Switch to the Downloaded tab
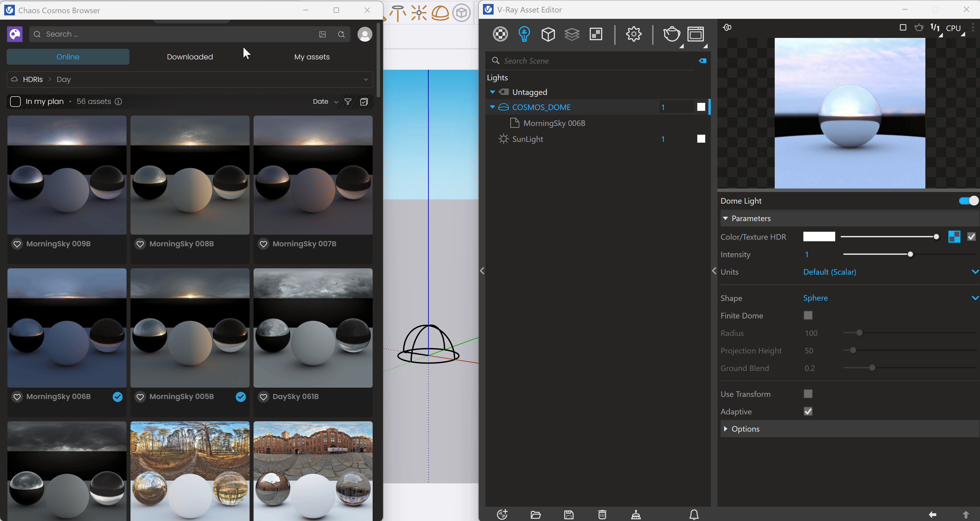This screenshot has width=980, height=521. click(x=190, y=57)
